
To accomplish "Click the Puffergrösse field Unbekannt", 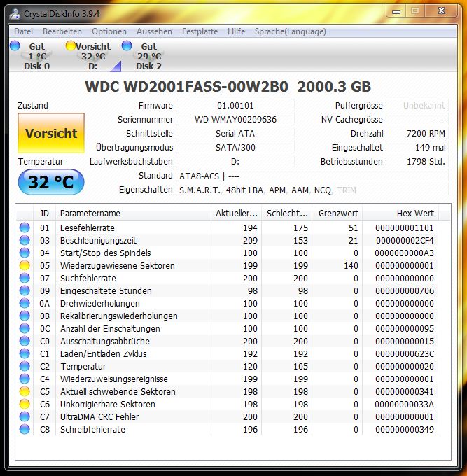I will (x=417, y=105).
